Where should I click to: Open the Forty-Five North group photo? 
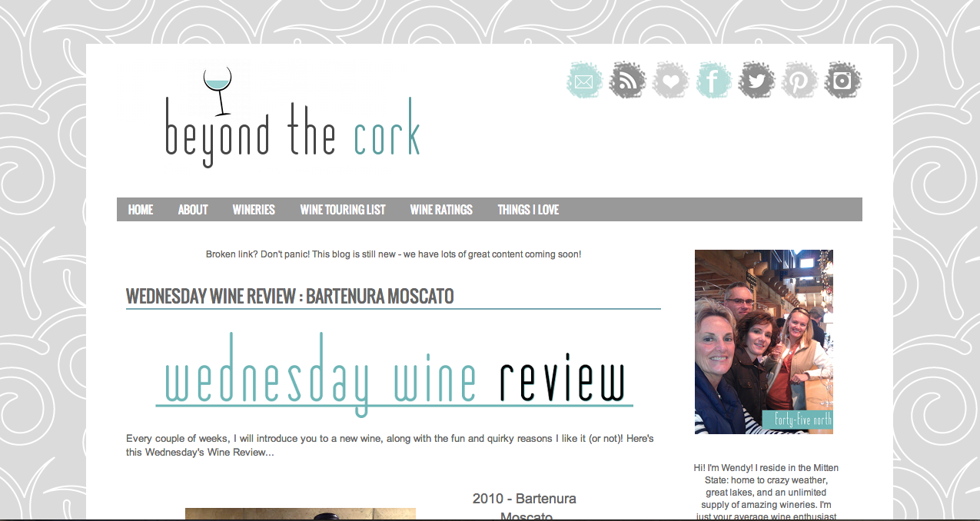pos(763,341)
